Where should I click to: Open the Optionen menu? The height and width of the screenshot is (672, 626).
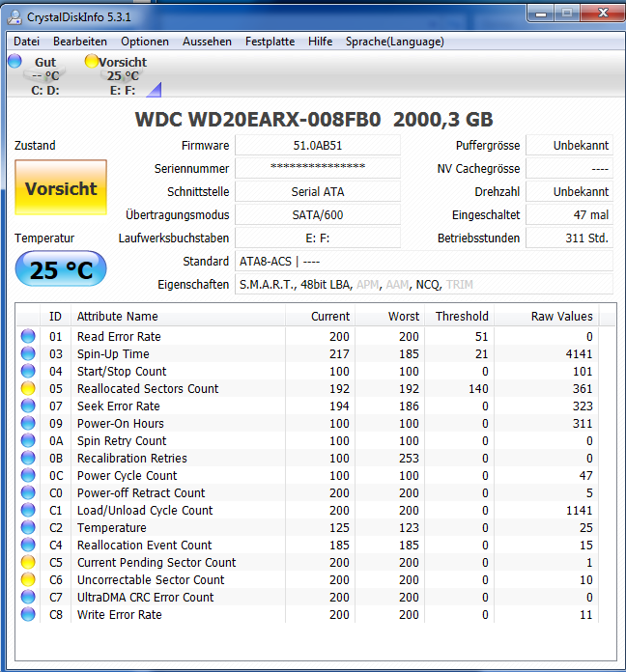145,42
